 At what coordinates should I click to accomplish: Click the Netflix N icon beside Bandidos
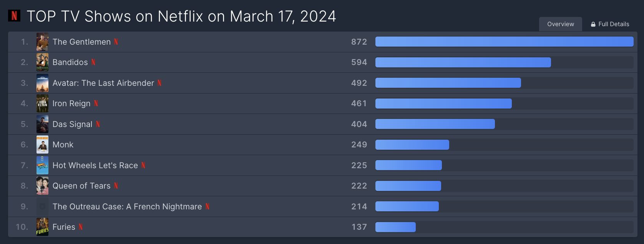point(93,62)
